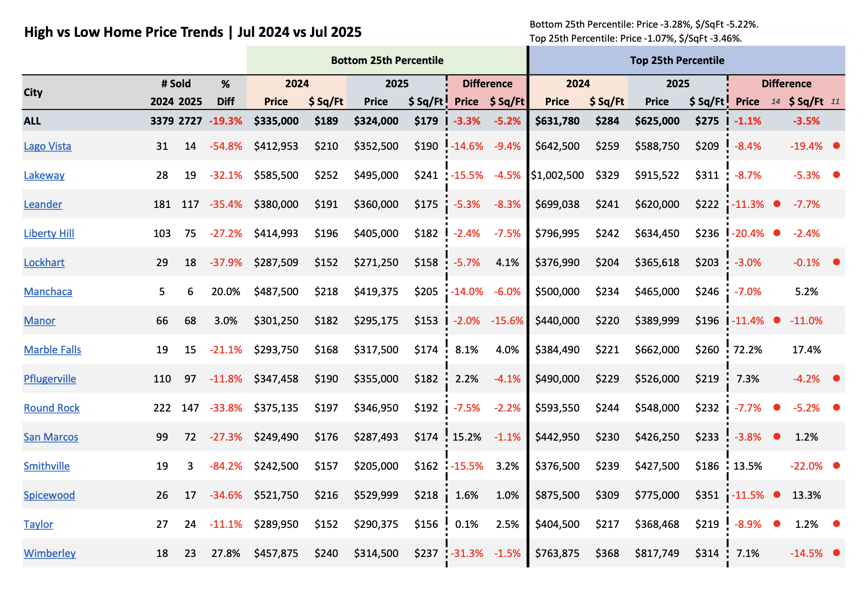Click the 72.2% Marble Falls difference
The image size is (868, 603).
point(748,349)
